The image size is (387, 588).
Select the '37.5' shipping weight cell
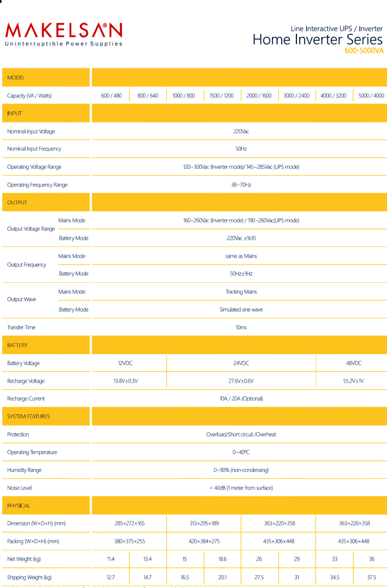(x=371, y=577)
